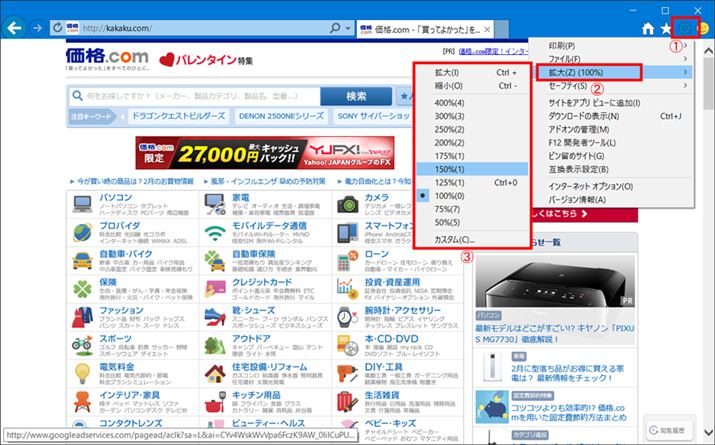Select 50%(5) zoom level
Viewport: 715px width, 445px height.
[472, 222]
